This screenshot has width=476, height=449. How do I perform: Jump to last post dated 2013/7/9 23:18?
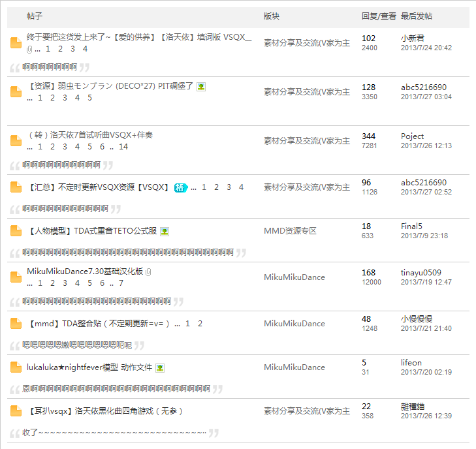[424, 236]
